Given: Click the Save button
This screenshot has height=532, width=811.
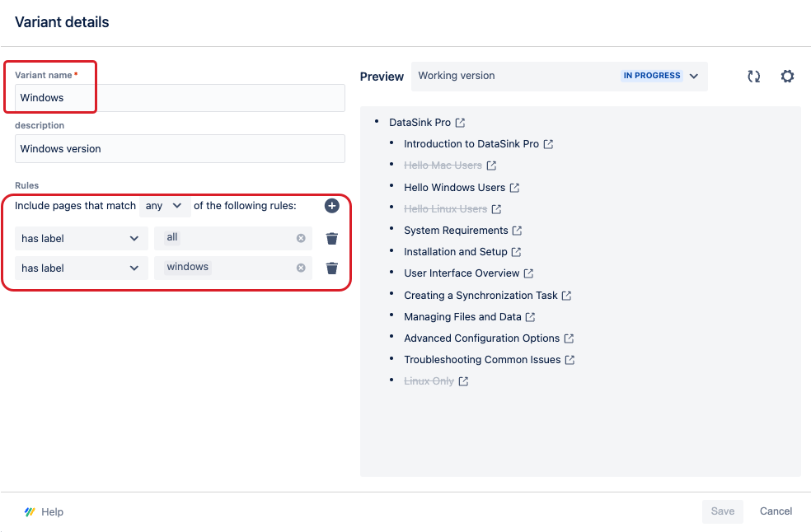Looking at the screenshot, I should point(722,511).
